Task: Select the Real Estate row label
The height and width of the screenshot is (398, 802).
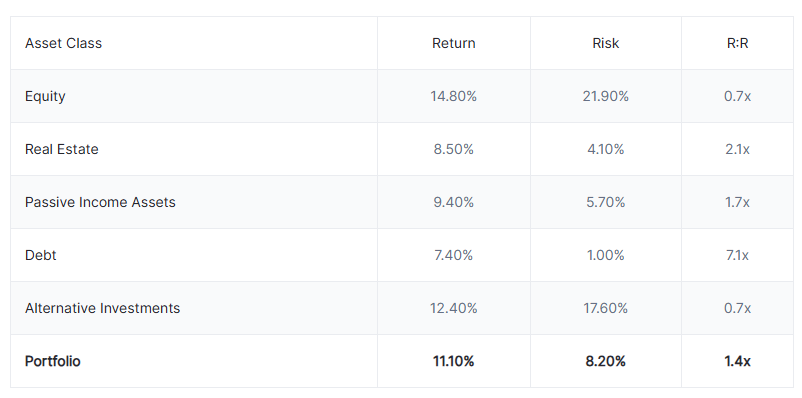Action: click(62, 149)
